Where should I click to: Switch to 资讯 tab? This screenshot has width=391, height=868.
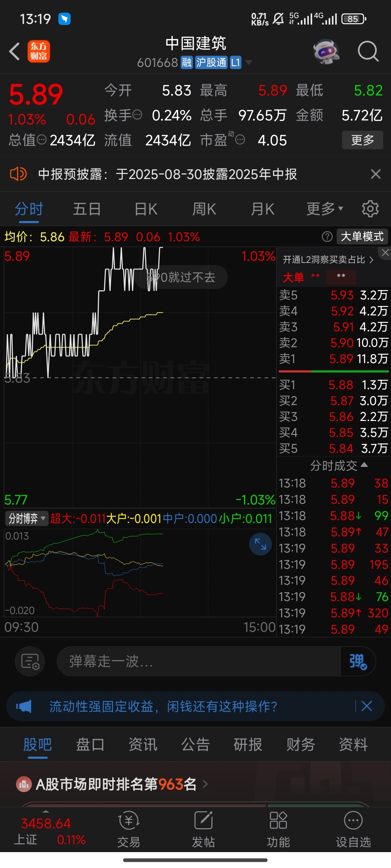(143, 745)
